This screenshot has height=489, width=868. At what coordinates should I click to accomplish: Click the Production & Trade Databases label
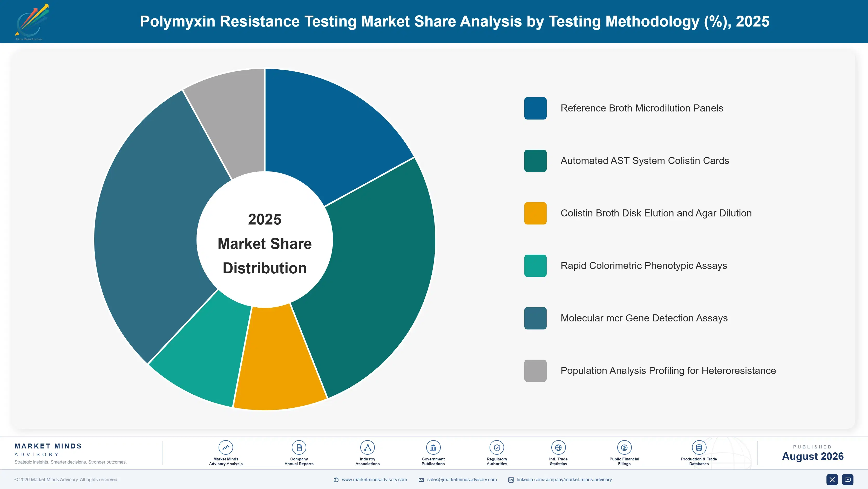coord(699,461)
